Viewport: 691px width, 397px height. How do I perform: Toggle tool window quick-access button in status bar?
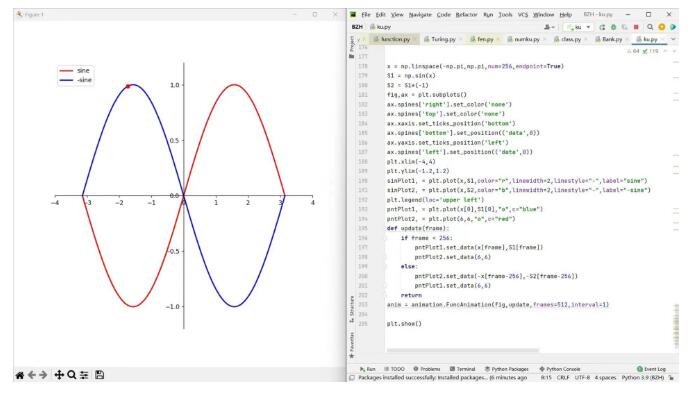[x=352, y=378]
